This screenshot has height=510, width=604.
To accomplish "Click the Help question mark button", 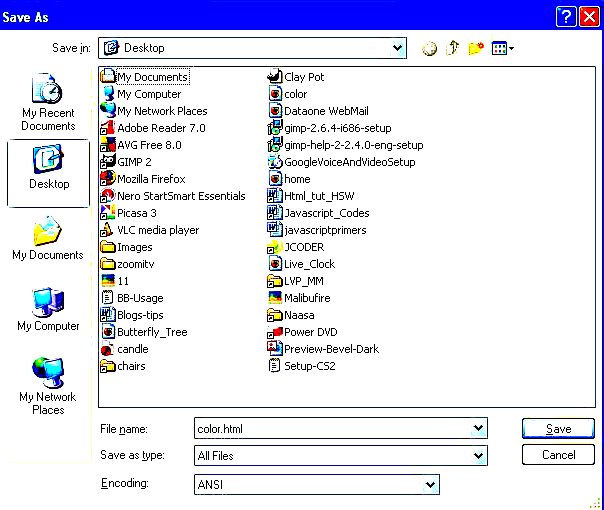I will (566, 17).
